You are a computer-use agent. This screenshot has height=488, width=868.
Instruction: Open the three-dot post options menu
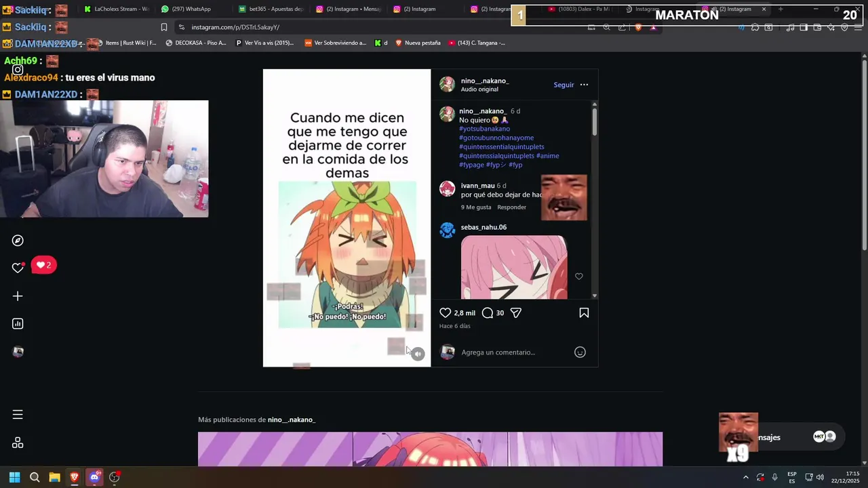click(x=584, y=85)
